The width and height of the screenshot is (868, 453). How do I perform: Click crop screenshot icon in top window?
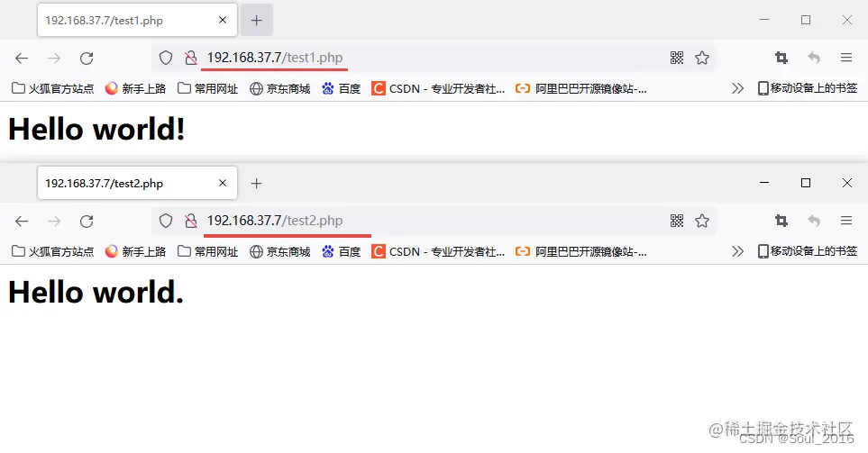(781, 58)
